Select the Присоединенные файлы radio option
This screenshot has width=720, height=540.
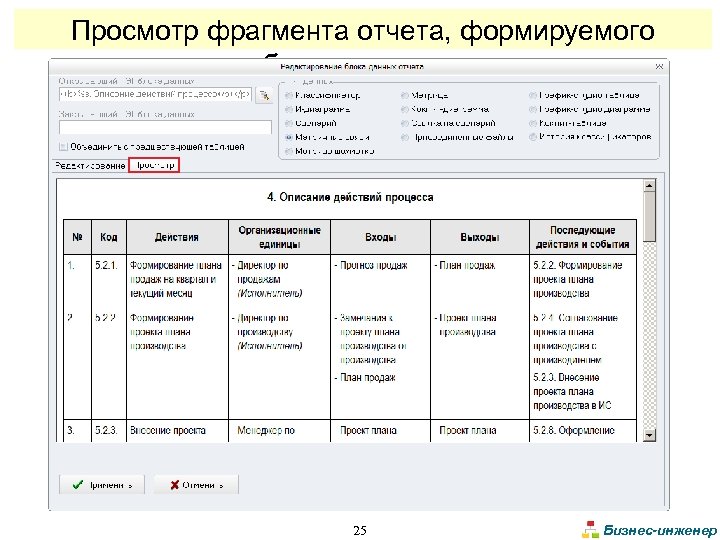point(405,137)
